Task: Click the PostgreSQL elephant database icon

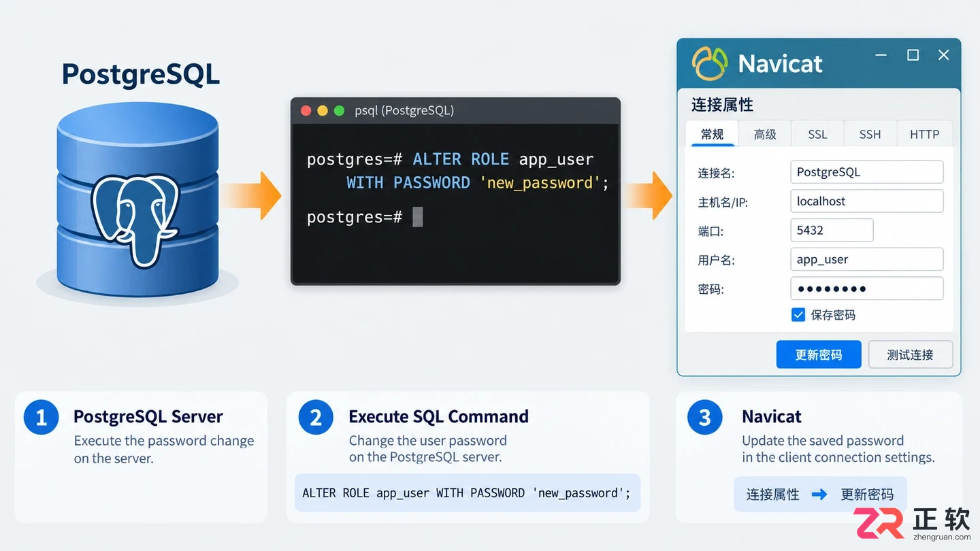Action: coord(137,199)
